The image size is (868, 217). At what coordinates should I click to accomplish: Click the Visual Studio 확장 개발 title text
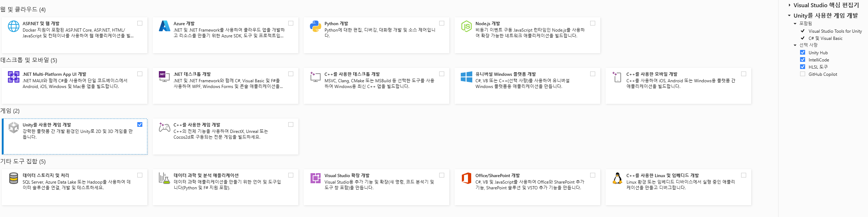(347, 175)
